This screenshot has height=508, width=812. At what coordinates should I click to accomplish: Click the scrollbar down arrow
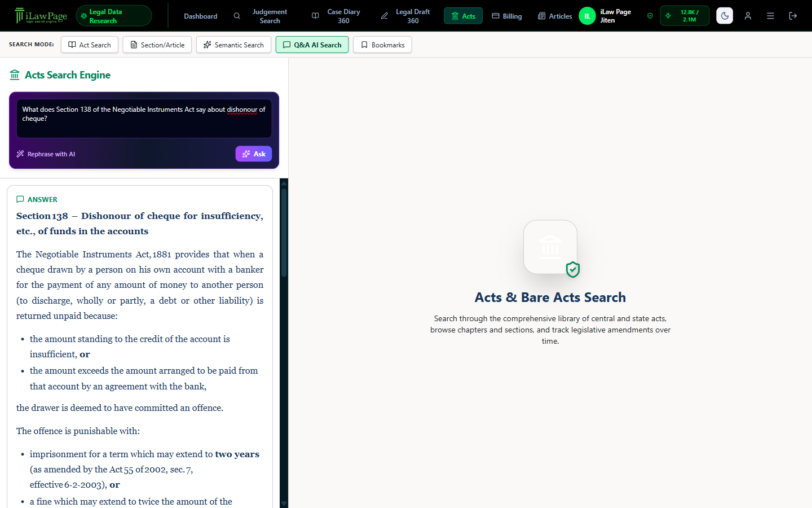[x=284, y=503]
